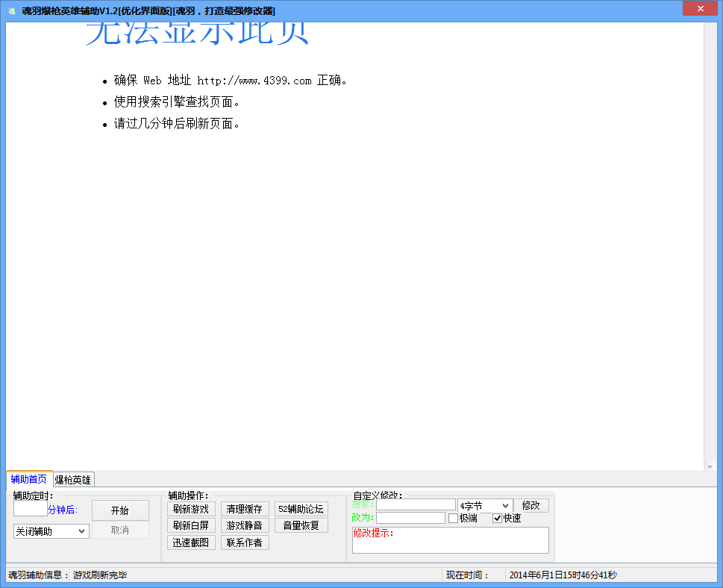Click 清理缓存 to clear cache

tap(245, 509)
